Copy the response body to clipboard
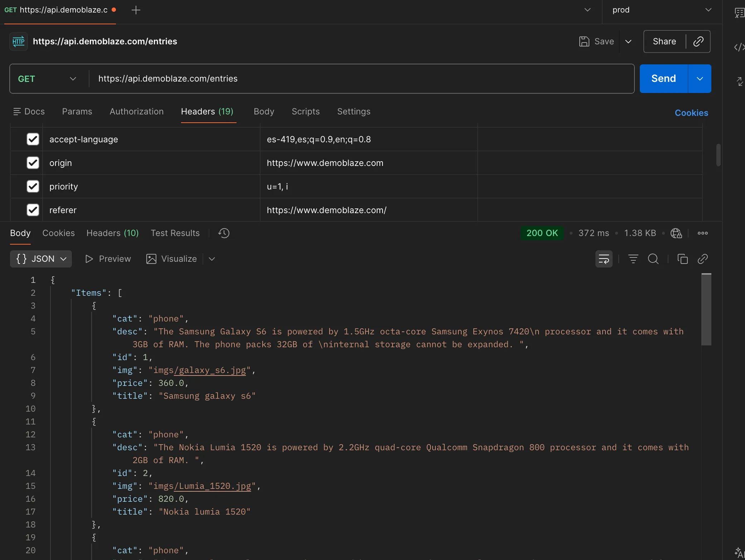The width and height of the screenshot is (745, 560). tap(682, 259)
